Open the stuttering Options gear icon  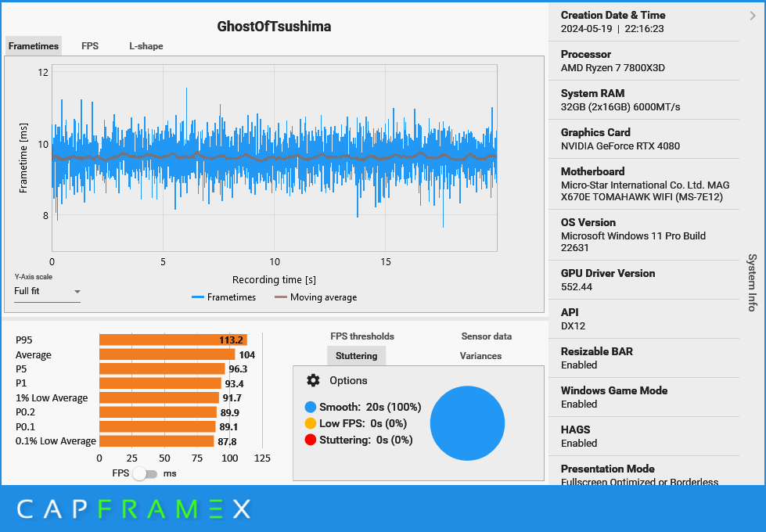coord(313,380)
